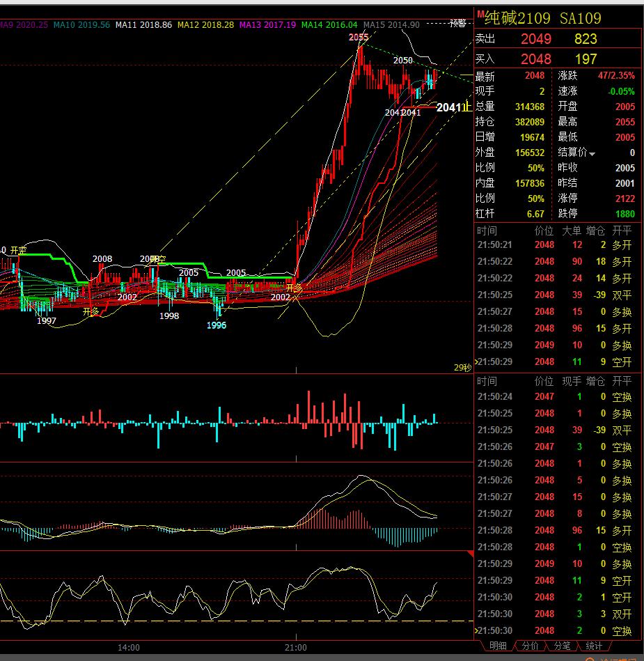Click the 外盘 value 156532
Screen dimensions: 644x661
coord(530,153)
